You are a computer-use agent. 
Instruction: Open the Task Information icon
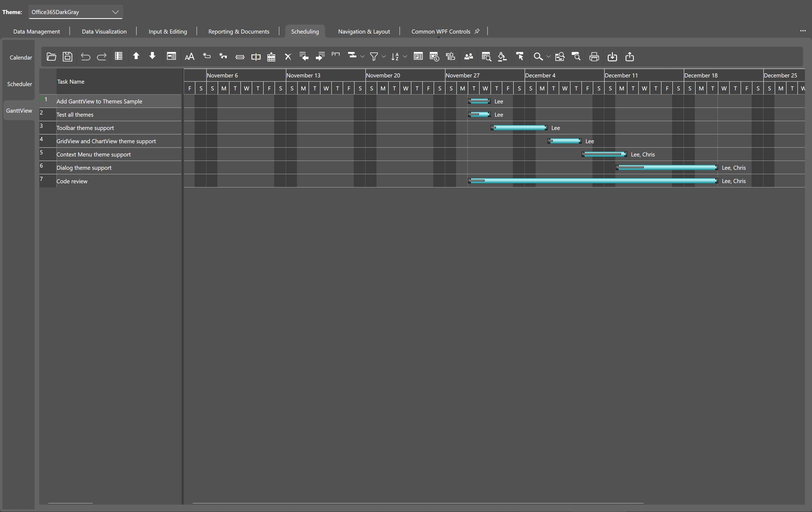point(171,56)
